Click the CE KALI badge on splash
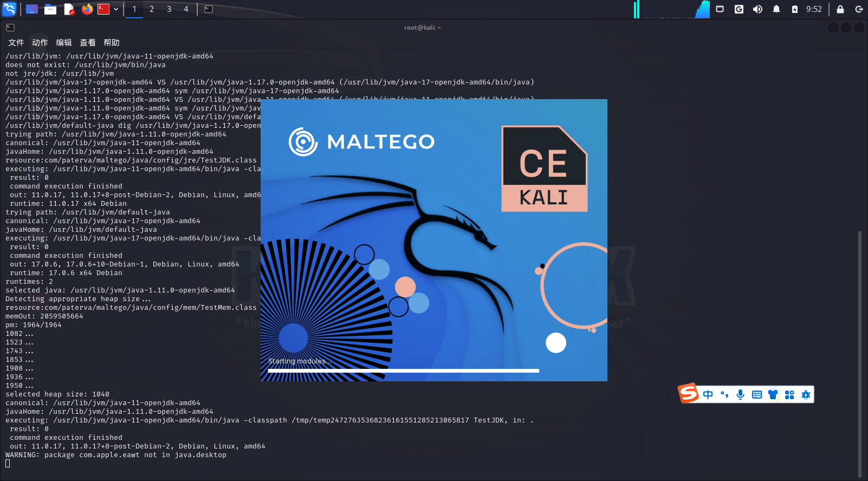868x481 pixels. (x=545, y=169)
